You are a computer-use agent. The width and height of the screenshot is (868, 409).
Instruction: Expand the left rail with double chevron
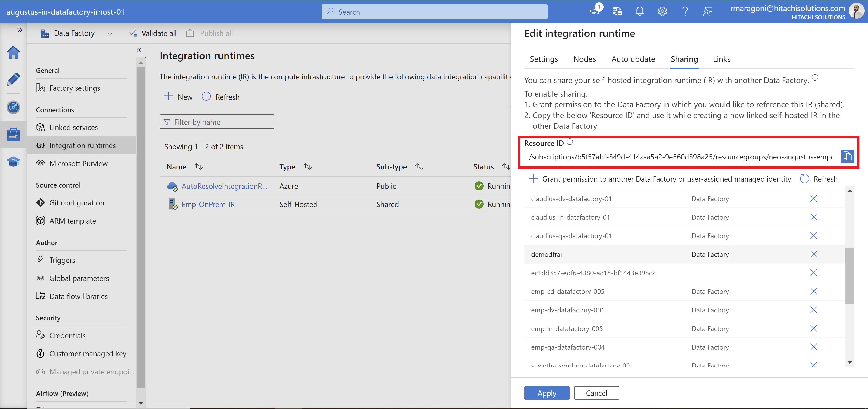click(x=19, y=30)
